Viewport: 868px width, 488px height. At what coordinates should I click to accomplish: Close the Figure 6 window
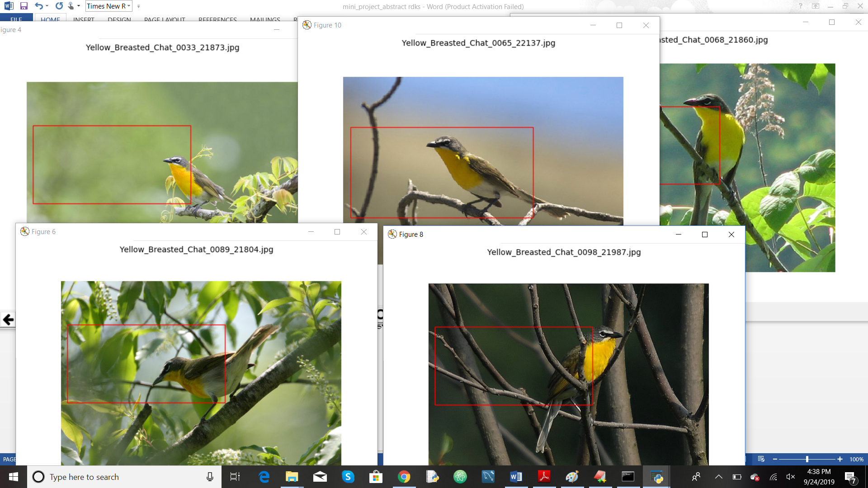(364, 232)
